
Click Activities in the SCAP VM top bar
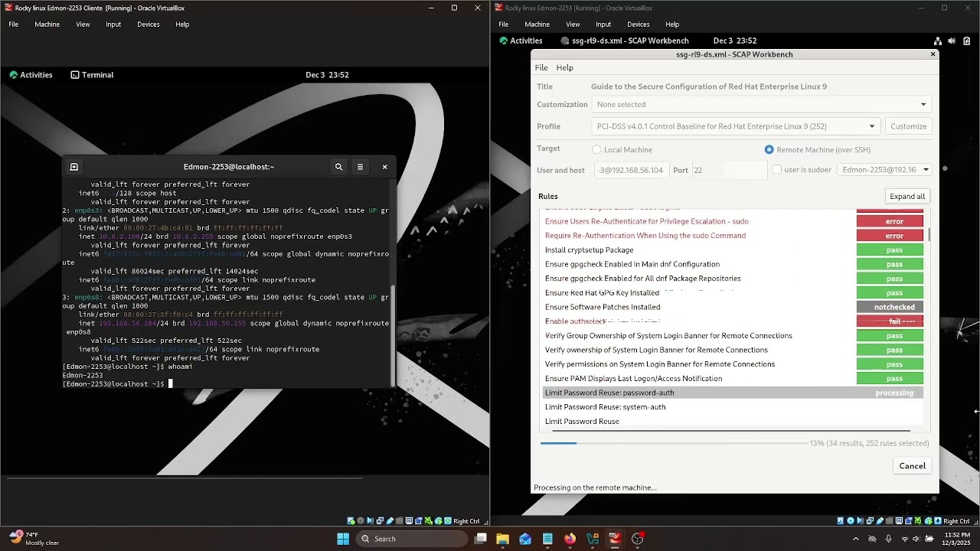[521, 41]
